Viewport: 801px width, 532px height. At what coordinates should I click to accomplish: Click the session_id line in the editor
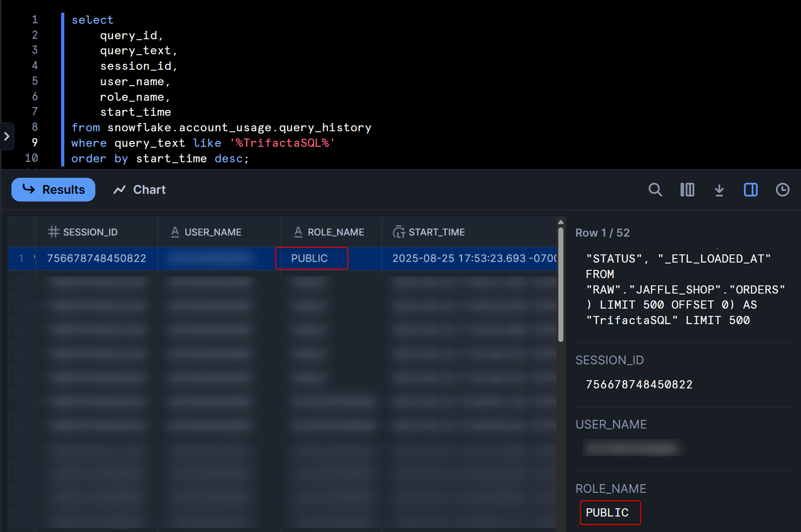(x=139, y=66)
